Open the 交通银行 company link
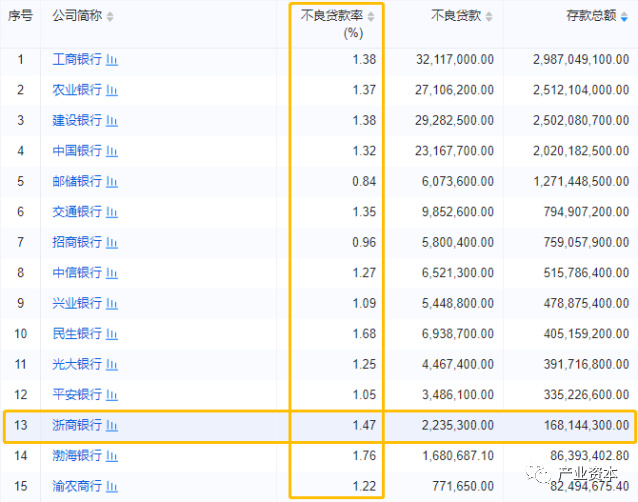Image resolution: width=638 pixels, height=502 pixels. click(x=77, y=212)
